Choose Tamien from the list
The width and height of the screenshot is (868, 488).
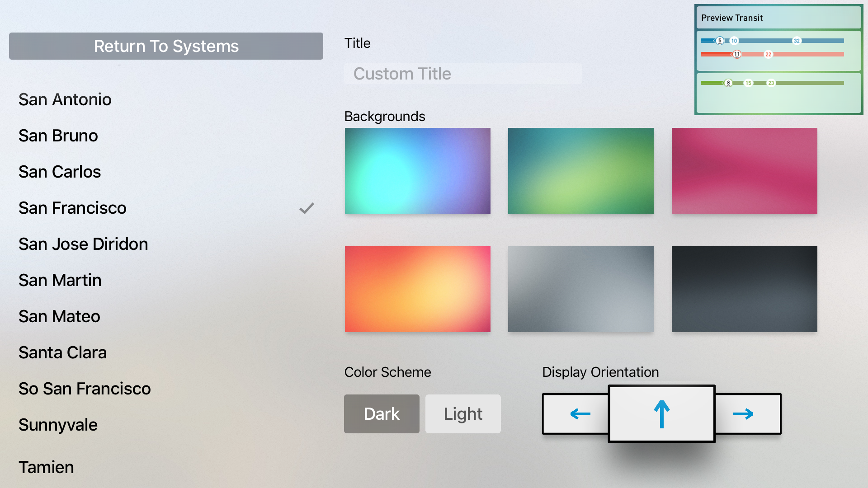coord(166,467)
